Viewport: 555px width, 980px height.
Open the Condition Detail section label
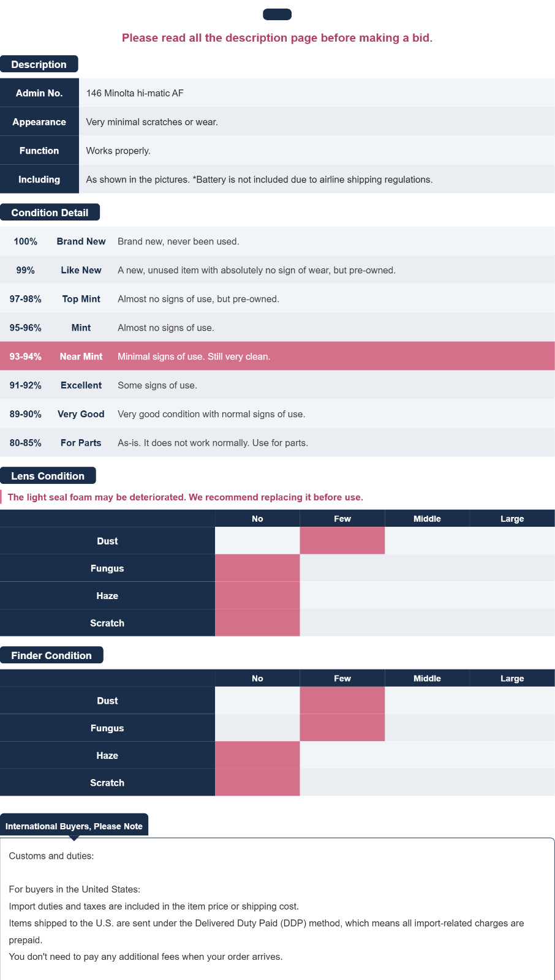click(50, 213)
